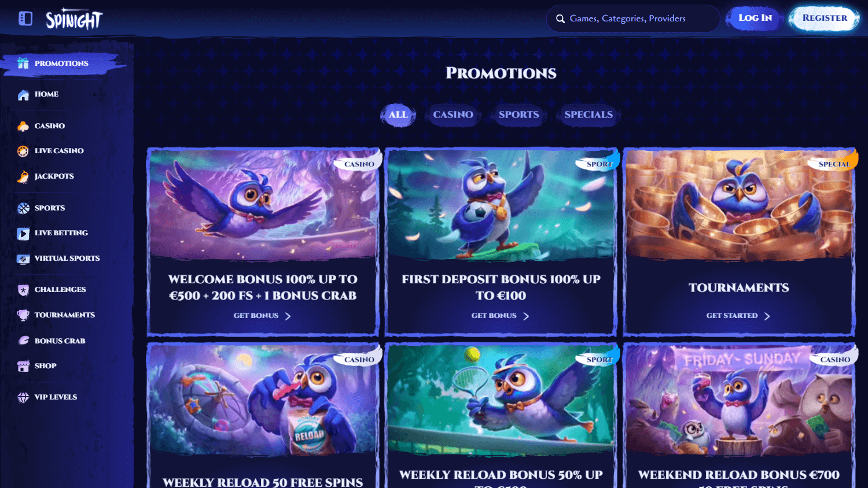This screenshot has height=488, width=868.
Task: Click the Live Betting play icon
Action: (23, 233)
